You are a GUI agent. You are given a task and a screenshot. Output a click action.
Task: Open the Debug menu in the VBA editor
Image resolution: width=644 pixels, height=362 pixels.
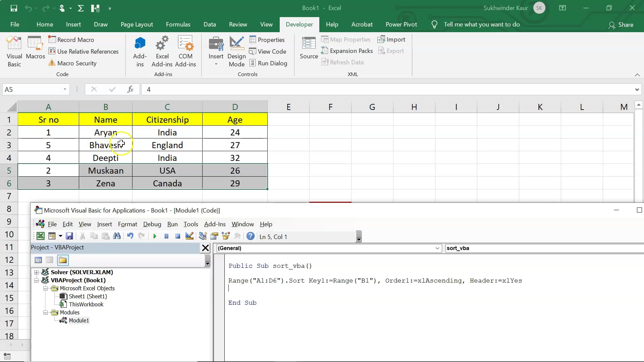[152, 224]
